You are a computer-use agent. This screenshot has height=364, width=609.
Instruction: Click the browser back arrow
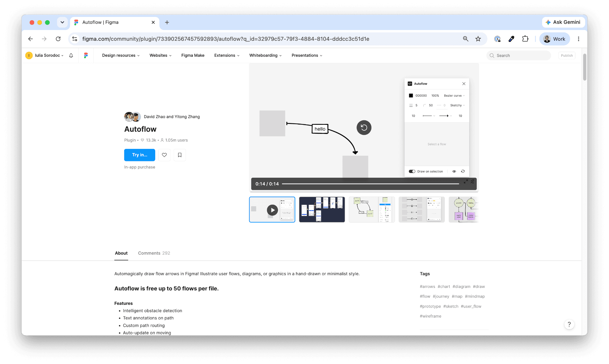tap(30, 39)
